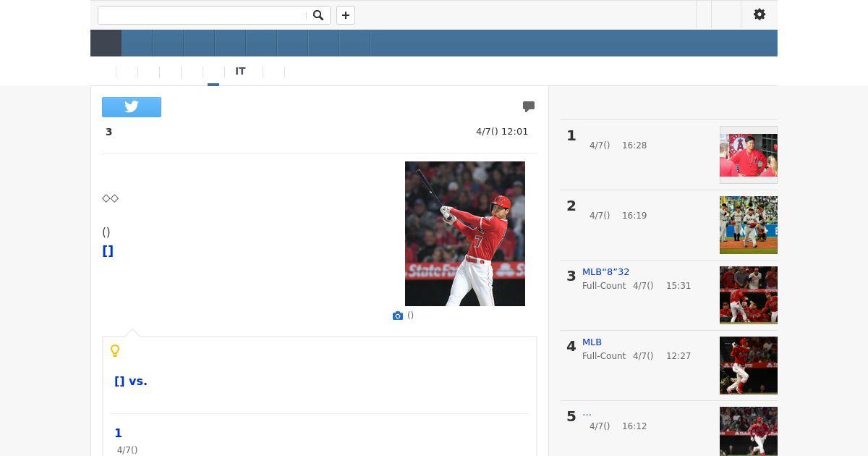Open ranking 1 thumbnail image
868x456 pixels.
(749, 155)
